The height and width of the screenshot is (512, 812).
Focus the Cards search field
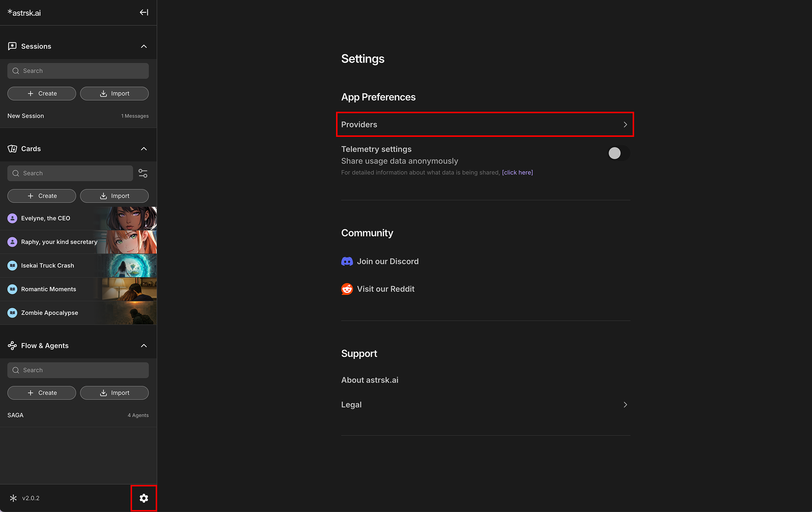pyautogui.click(x=70, y=173)
